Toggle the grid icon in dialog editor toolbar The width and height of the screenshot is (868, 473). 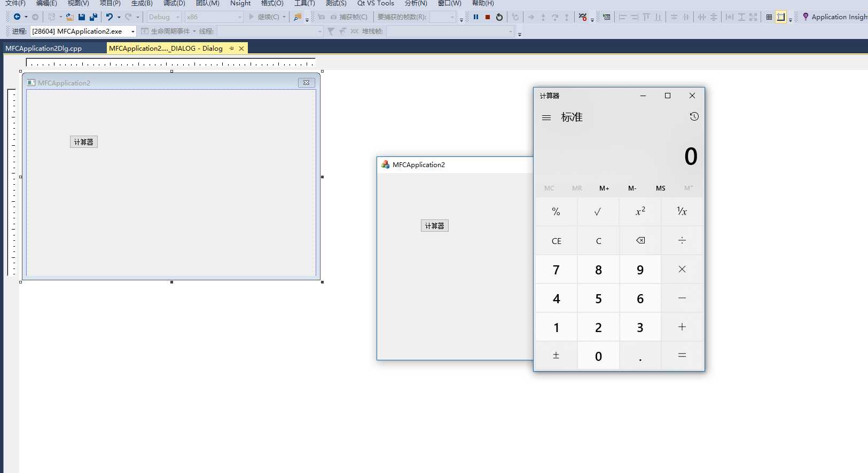(769, 17)
